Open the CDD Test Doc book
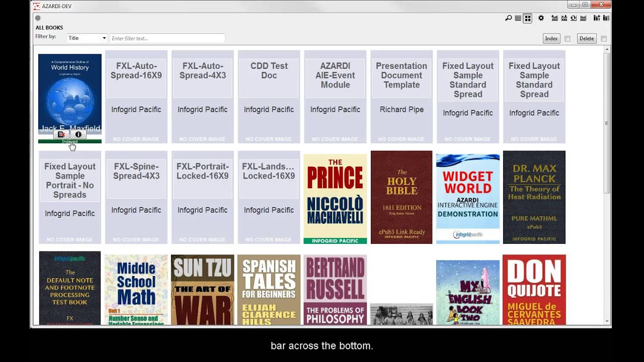The width and height of the screenshot is (644, 362). 269,97
